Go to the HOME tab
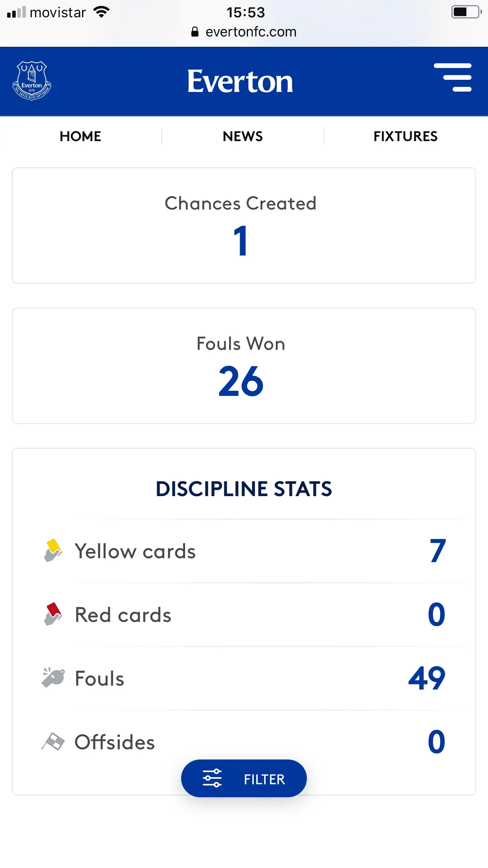 point(81,136)
